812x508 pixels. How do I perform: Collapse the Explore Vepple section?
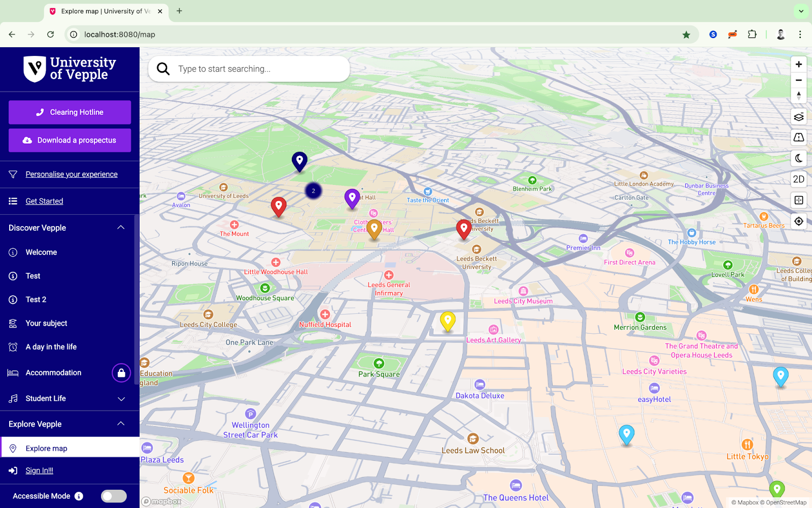click(x=121, y=424)
